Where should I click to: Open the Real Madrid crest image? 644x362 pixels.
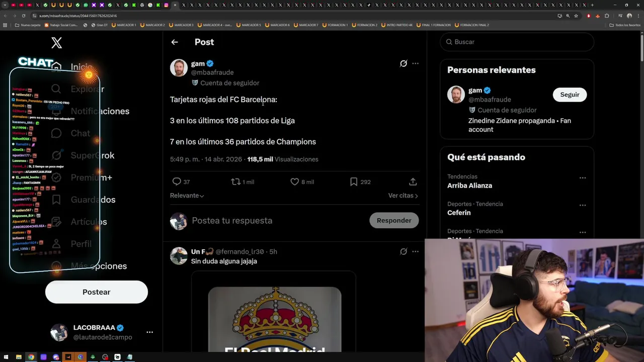pyautogui.click(x=275, y=319)
